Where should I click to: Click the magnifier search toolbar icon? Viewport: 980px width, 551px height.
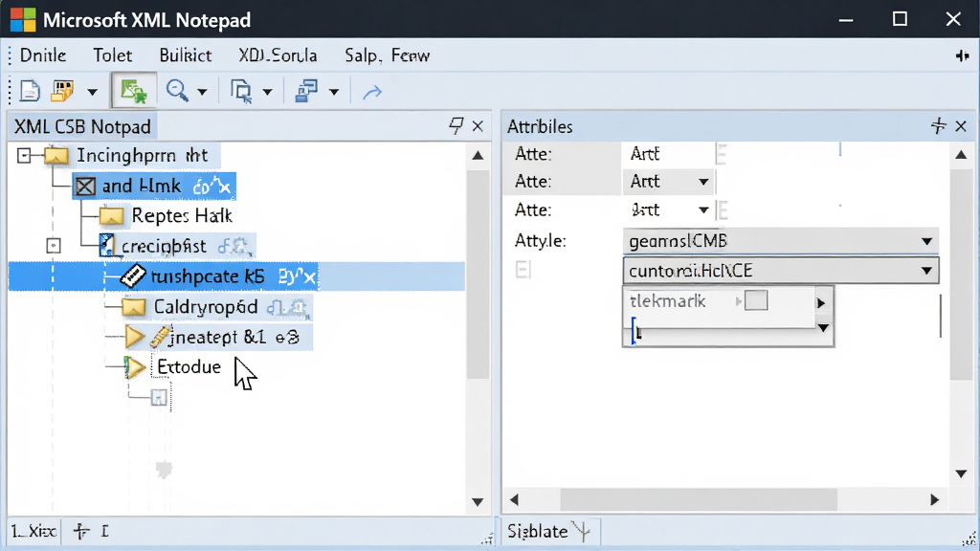[x=177, y=91]
